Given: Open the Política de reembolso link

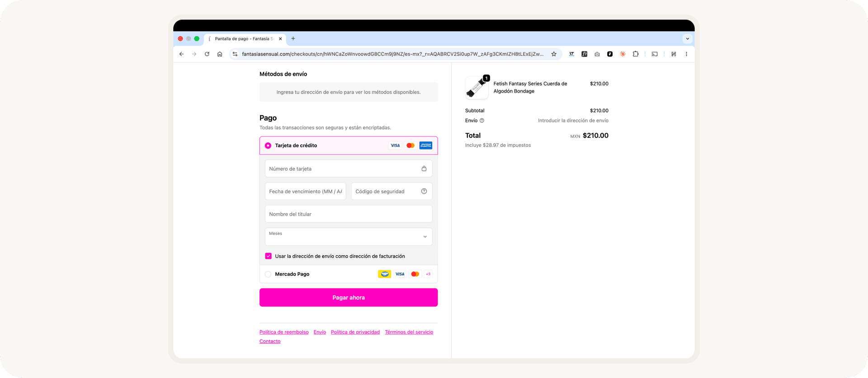Looking at the screenshot, I should click(x=284, y=332).
